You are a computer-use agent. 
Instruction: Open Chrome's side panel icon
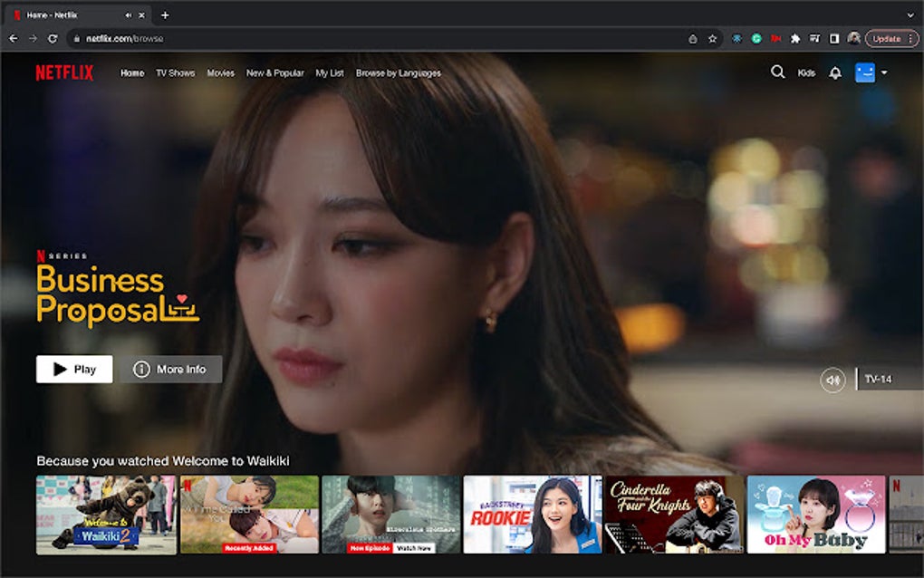click(x=836, y=39)
